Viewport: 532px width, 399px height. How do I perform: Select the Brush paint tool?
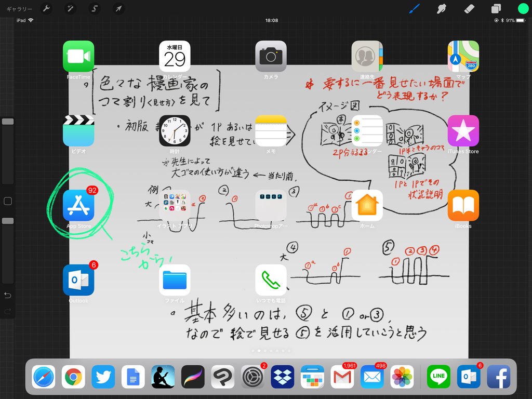(414, 8)
